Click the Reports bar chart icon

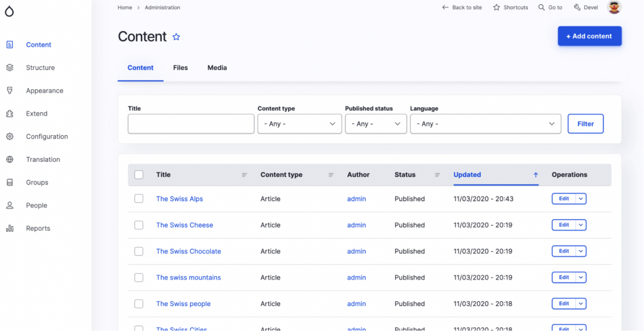(10, 229)
